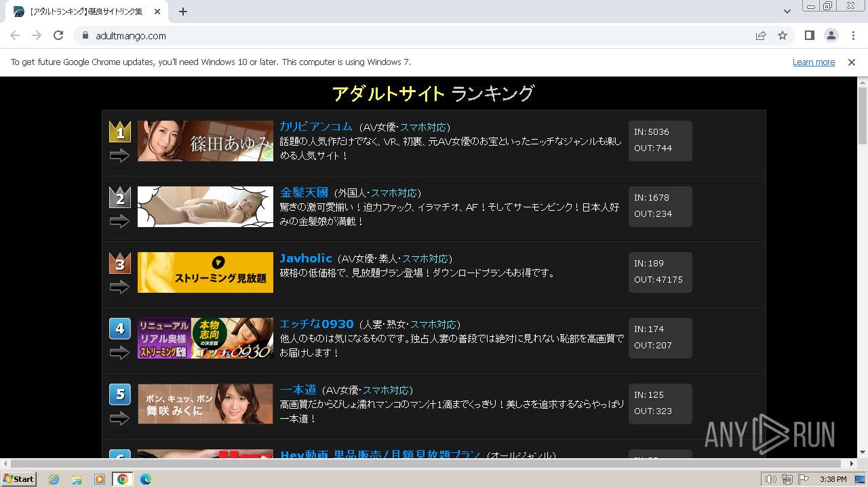Click the arrow icon under rank 1
Screen dimensions: 868x488
119,156
